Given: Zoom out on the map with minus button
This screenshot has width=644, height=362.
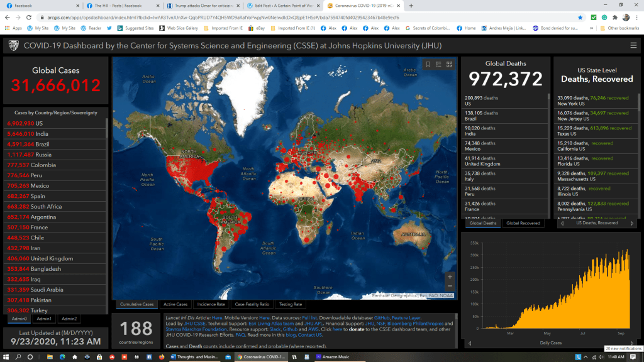Looking at the screenshot, I should pyautogui.click(x=449, y=287).
